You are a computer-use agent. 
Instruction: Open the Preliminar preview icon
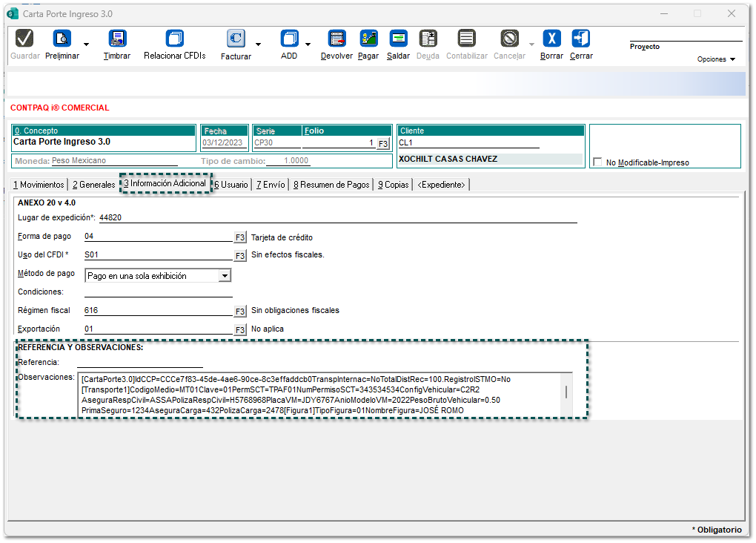point(62,39)
